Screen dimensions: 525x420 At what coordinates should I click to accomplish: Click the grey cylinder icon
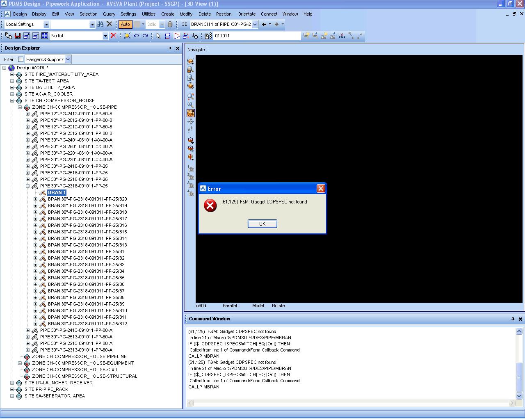click(x=170, y=24)
